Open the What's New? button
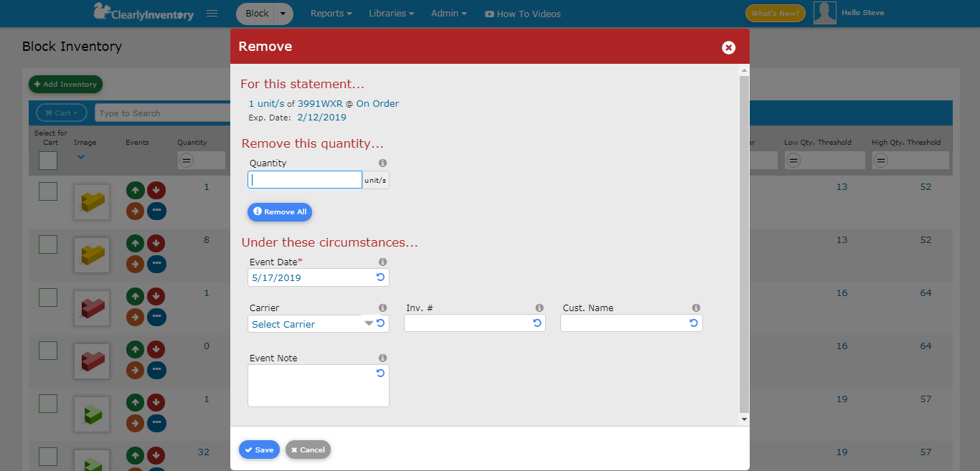Screen dimensions: 980x471 pos(776,14)
